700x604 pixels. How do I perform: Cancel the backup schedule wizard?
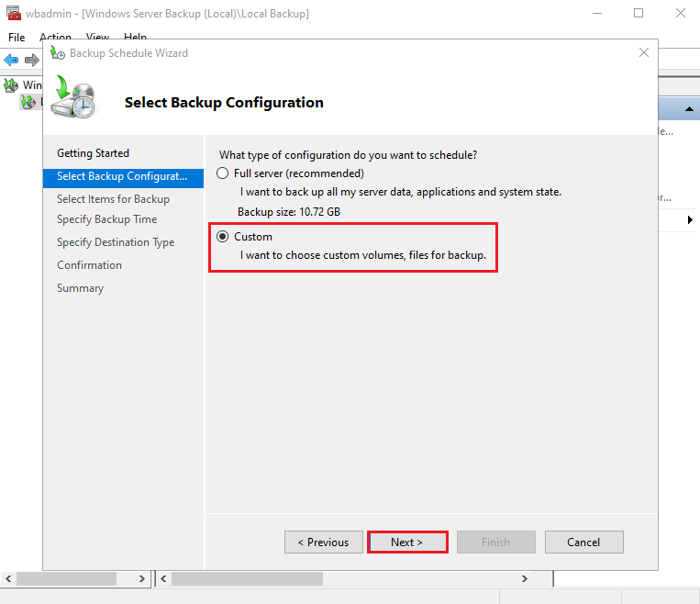583,542
